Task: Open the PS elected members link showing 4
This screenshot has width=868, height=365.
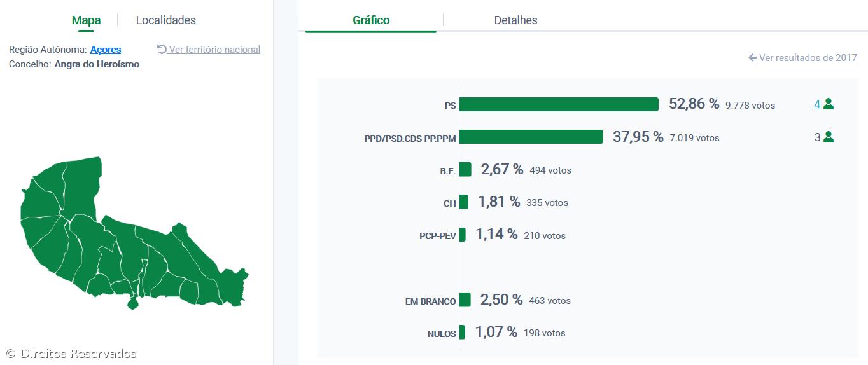Action: (816, 104)
